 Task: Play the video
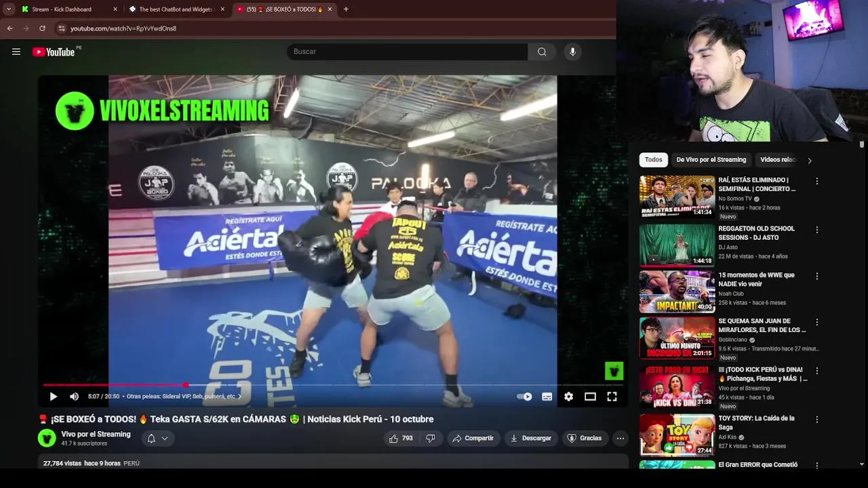[x=54, y=396]
